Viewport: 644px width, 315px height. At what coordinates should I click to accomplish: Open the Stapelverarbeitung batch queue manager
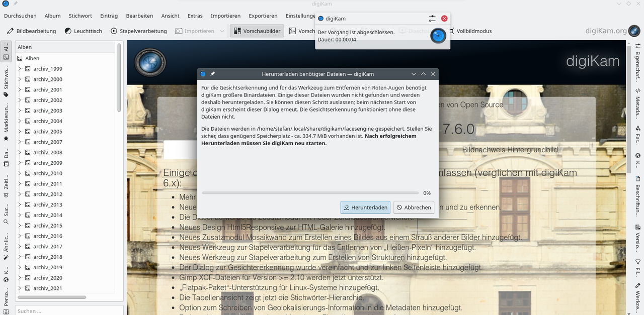tap(139, 31)
